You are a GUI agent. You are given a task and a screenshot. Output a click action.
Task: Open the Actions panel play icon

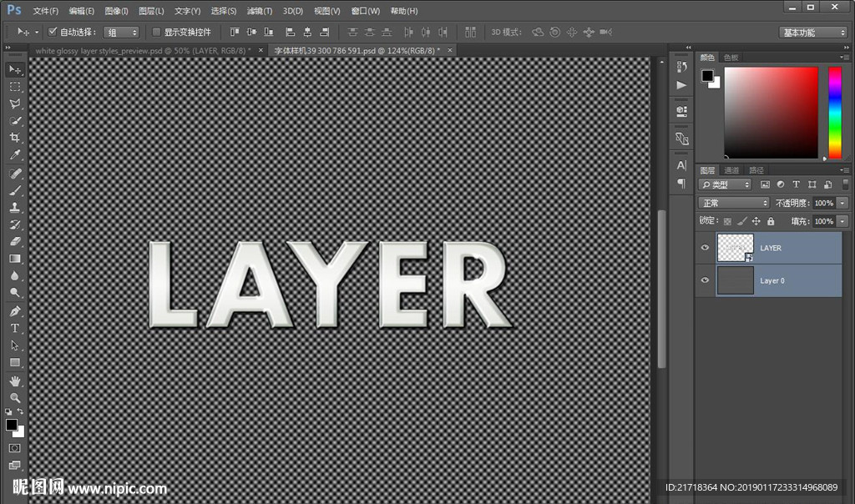click(x=681, y=85)
